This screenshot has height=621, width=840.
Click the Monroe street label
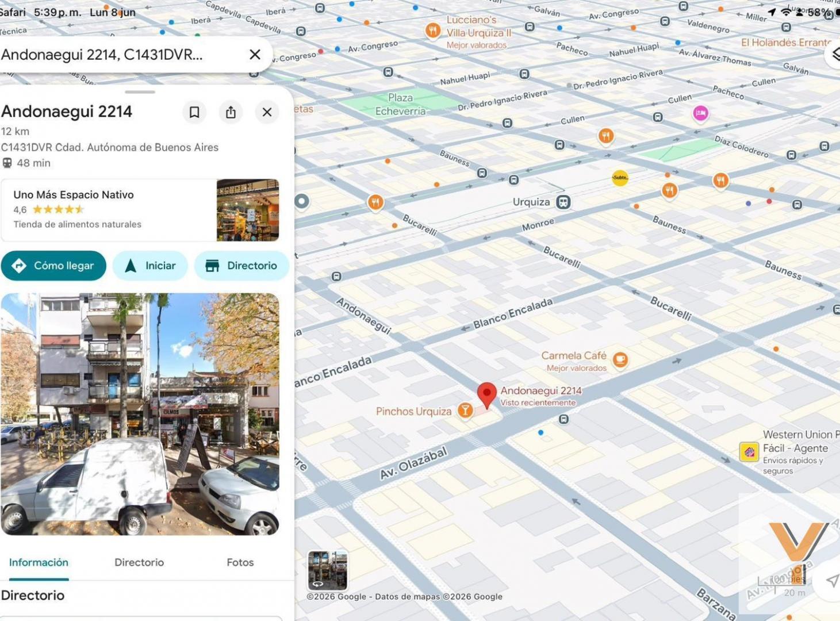pyautogui.click(x=538, y=224)
